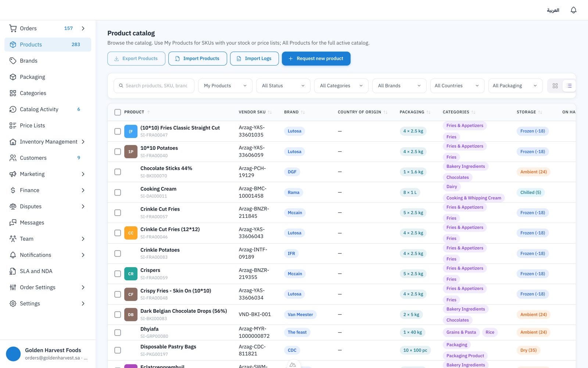Tick the Crinkle Potatoes row checkbox
The height and width of the screenshot is (368, 588).
(x=118, y=254)
